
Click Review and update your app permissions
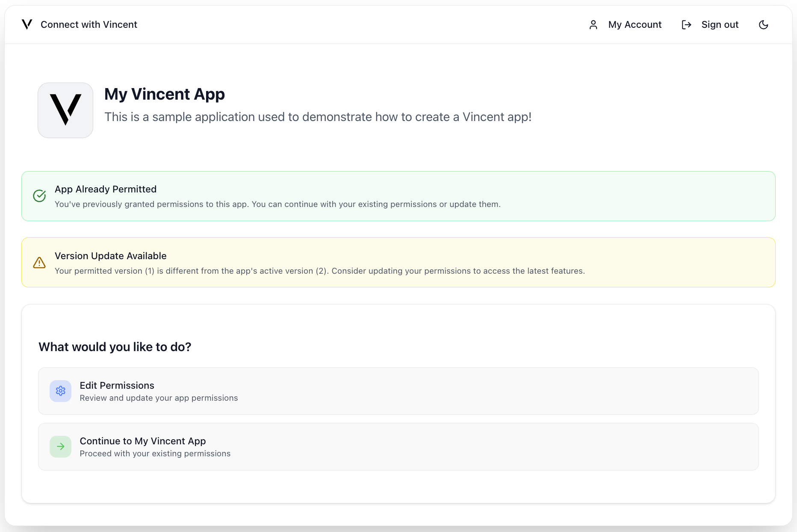pyautogui.click(x=159, y=398)
